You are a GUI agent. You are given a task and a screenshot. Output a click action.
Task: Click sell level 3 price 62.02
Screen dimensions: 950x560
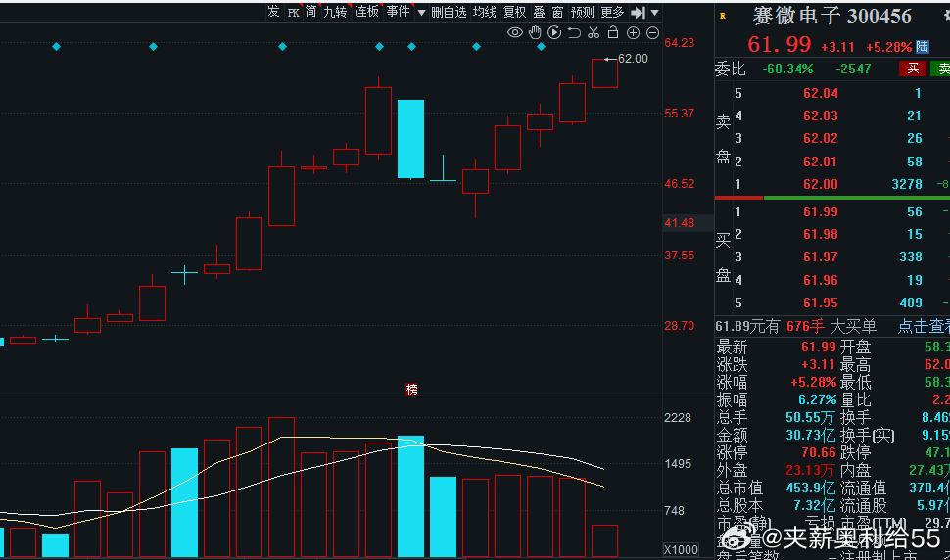(821, 139)
